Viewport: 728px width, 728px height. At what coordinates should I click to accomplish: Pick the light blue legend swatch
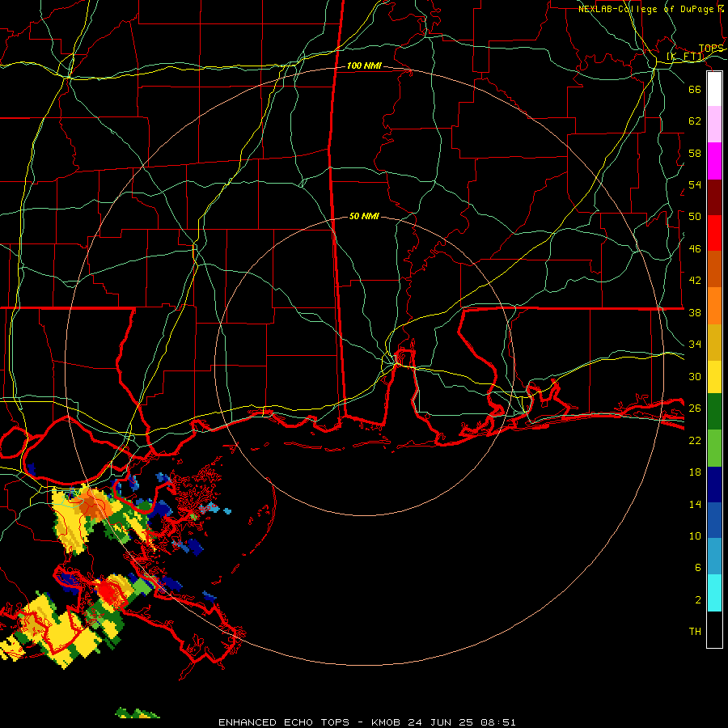[x=714, y=557]
